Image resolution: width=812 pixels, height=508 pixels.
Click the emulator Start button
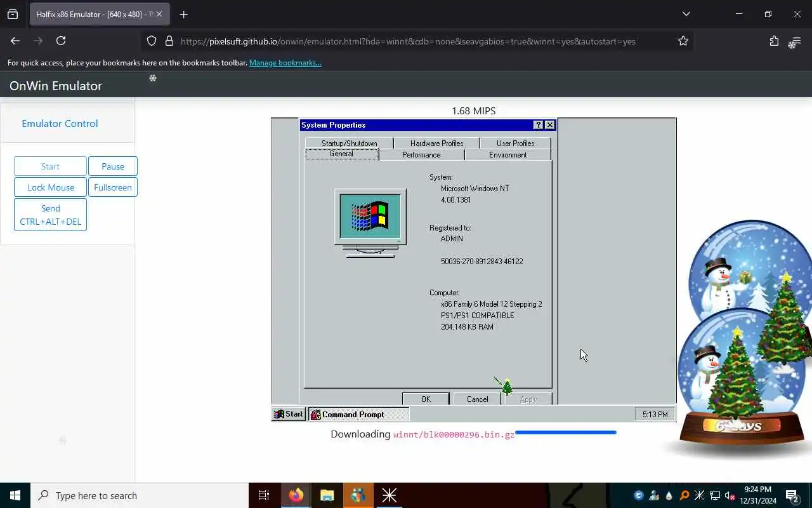50,166
